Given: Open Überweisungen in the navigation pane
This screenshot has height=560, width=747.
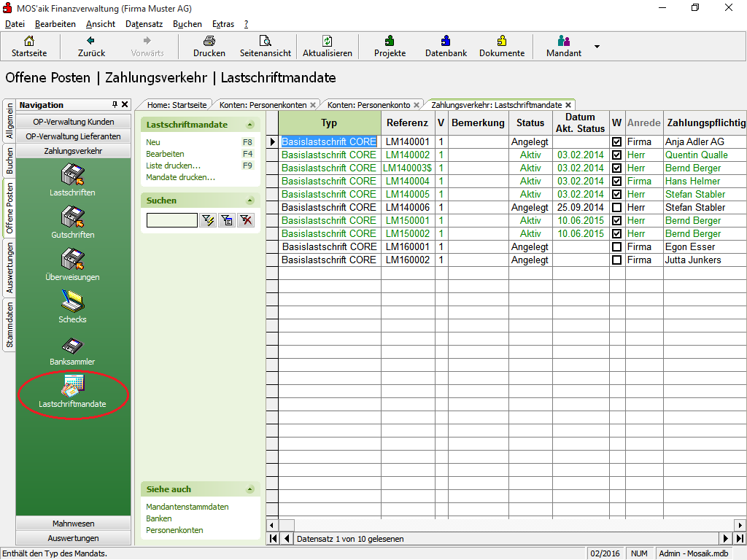Looking at the screenshot, I should (72, 265).
